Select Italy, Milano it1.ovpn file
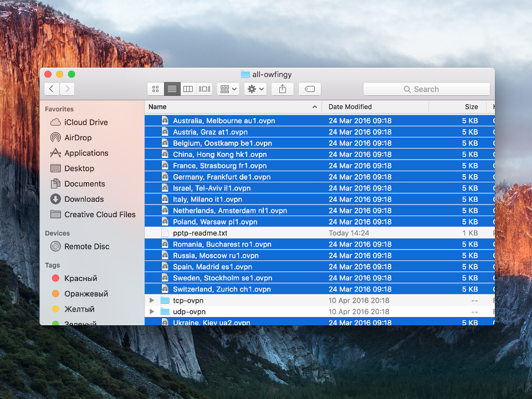The image size is (532, 399). (320, 199)
